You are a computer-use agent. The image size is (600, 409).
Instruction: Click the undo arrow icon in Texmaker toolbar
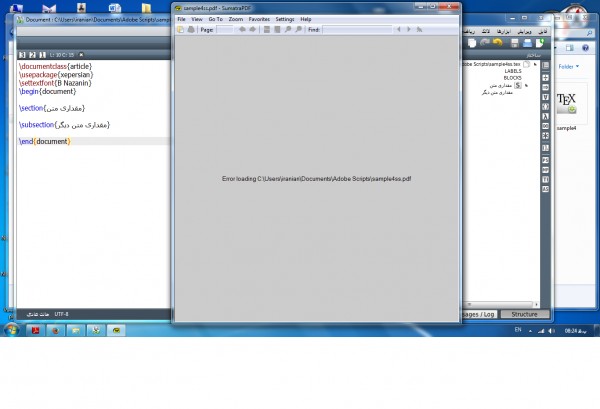click(x=496, y=42)
